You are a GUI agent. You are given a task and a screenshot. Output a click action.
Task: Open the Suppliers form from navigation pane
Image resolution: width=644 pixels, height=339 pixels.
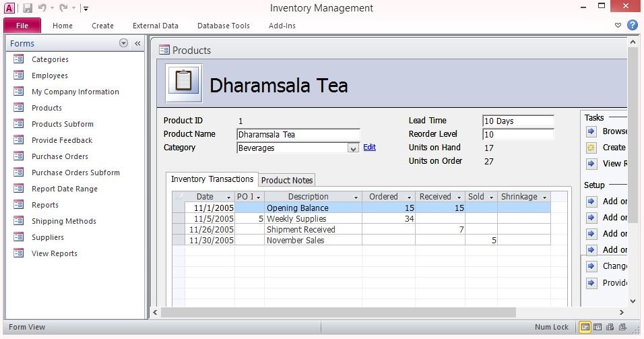point(47,237)
